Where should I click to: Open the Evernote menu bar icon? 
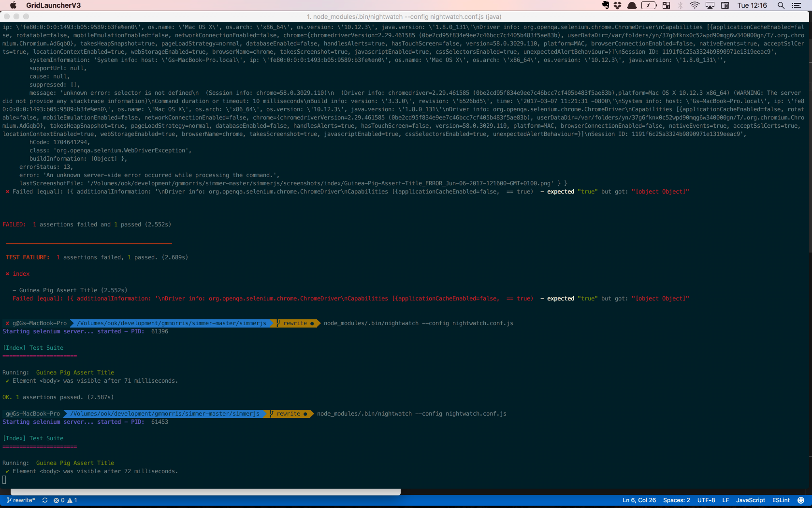coord(606,5)
